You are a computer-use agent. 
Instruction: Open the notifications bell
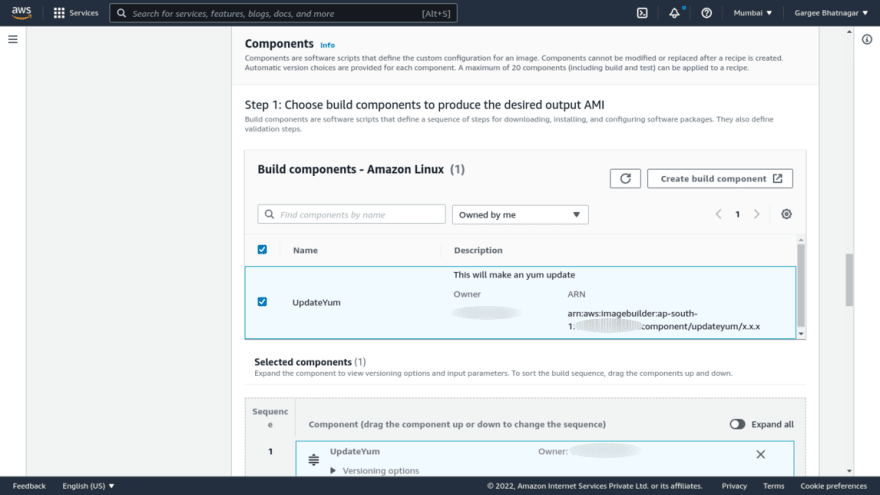[x=675, y=13]
